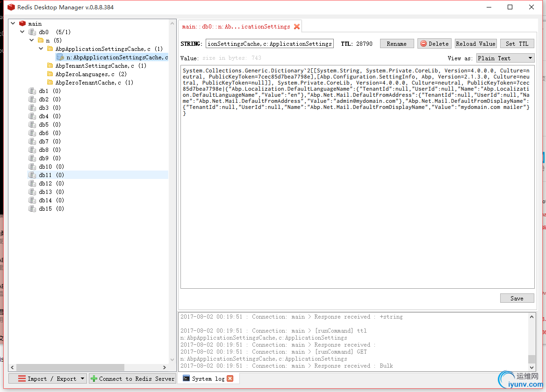The height and width of the screenshot is (392, 546).
Task: Click the Rename button
Action: pos(396,43)
